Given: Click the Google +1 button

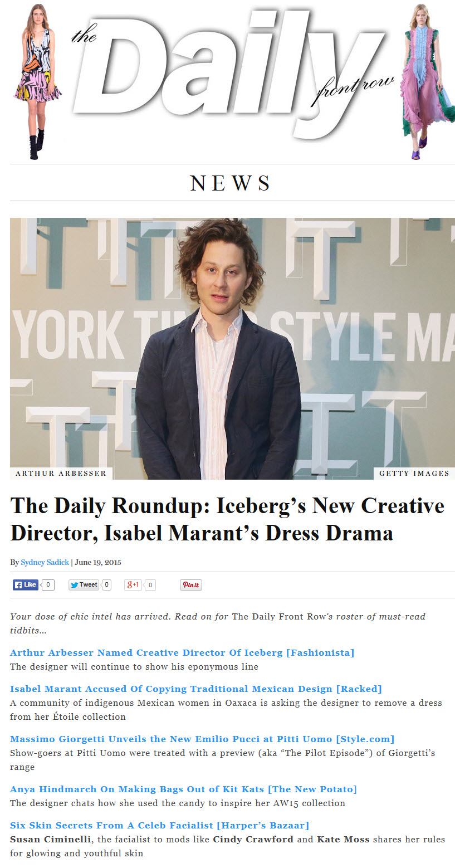Looking at the screenshot, I should (x=133, y=585).
